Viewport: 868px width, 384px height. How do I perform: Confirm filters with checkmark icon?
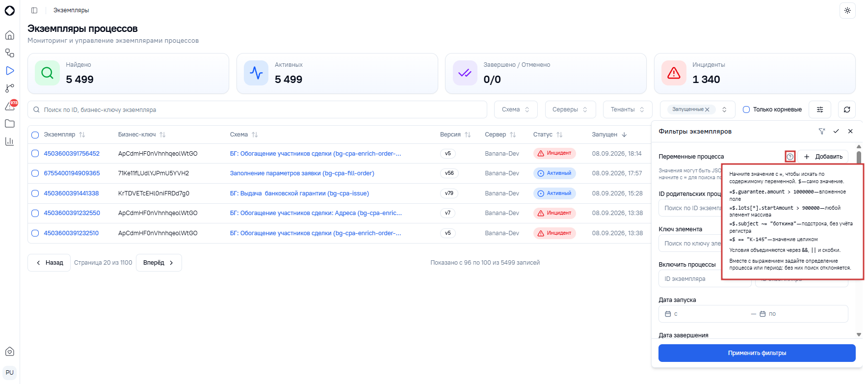836,131
